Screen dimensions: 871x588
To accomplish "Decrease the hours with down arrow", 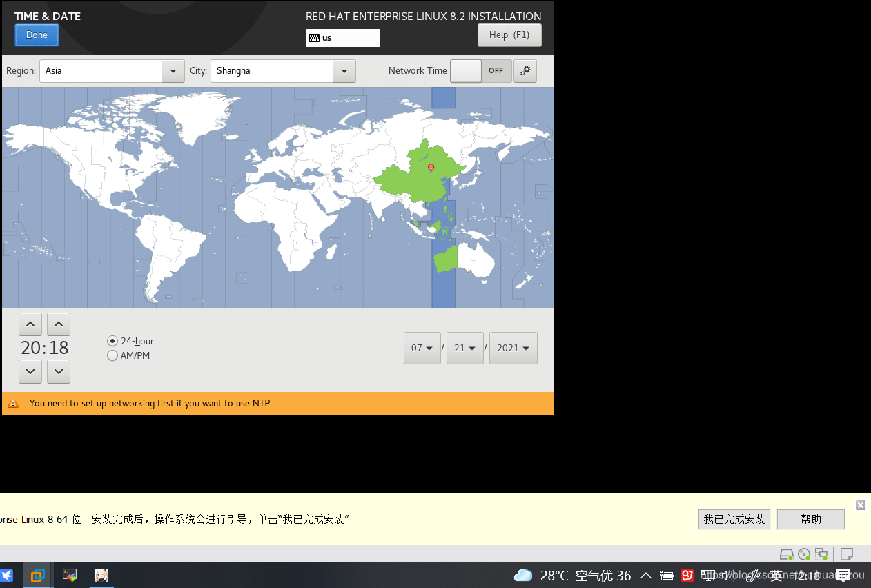I will click(x=30, y=371).
